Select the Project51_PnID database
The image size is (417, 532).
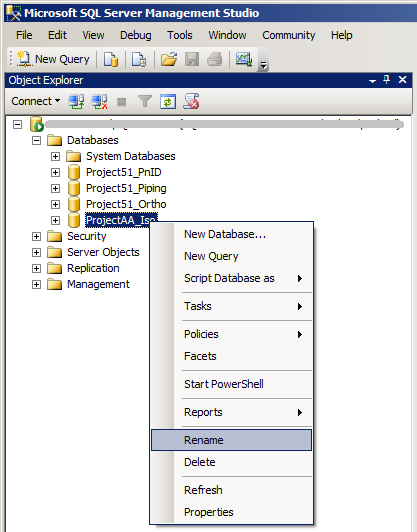pos(124,172)
